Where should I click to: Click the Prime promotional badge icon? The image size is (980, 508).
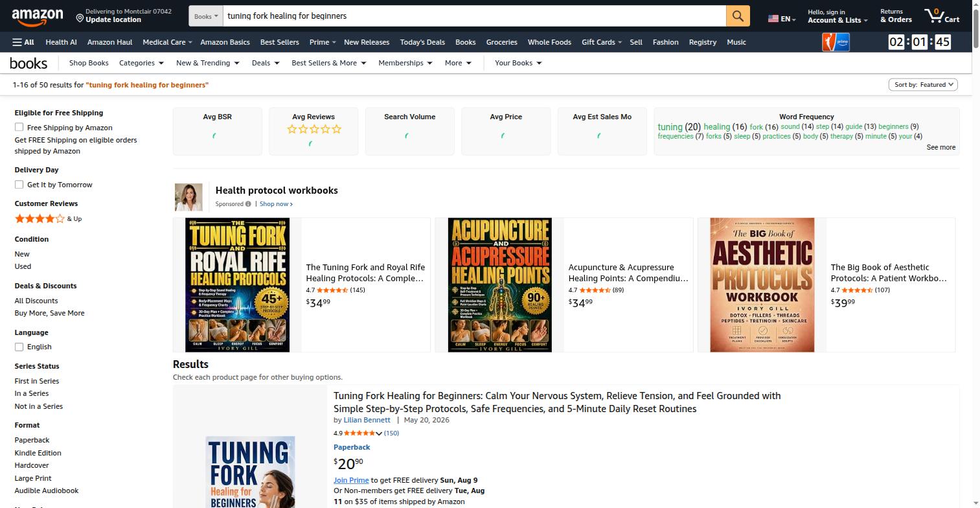point(836,42)
